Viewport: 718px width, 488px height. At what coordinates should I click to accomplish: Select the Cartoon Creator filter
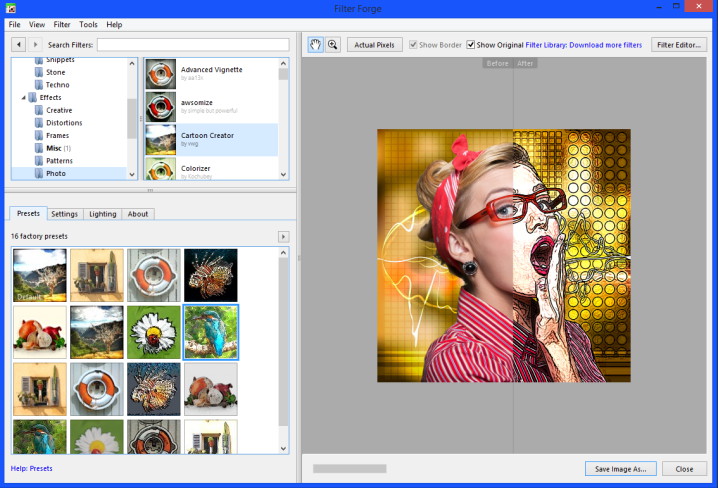pyautogui.click(x=212, y=140)
